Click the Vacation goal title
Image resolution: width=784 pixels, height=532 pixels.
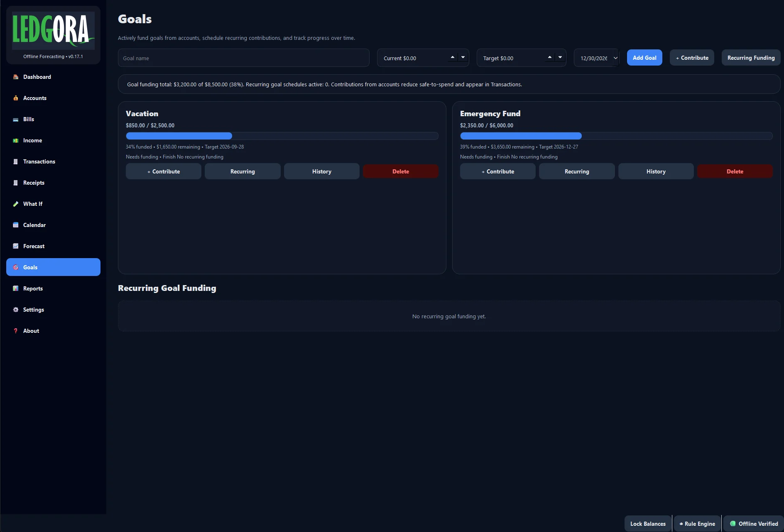point(142,114)
